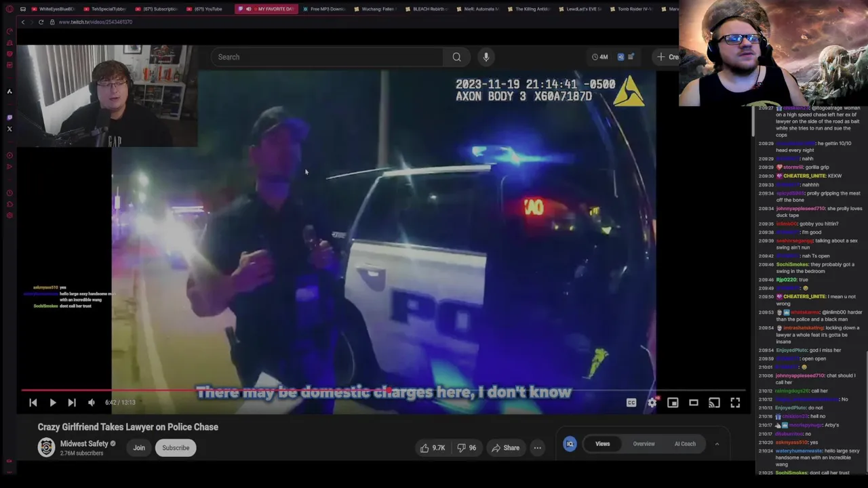
Task: Click the YouTube search input field
Action: pyautogui.click(x=328, y=57)
